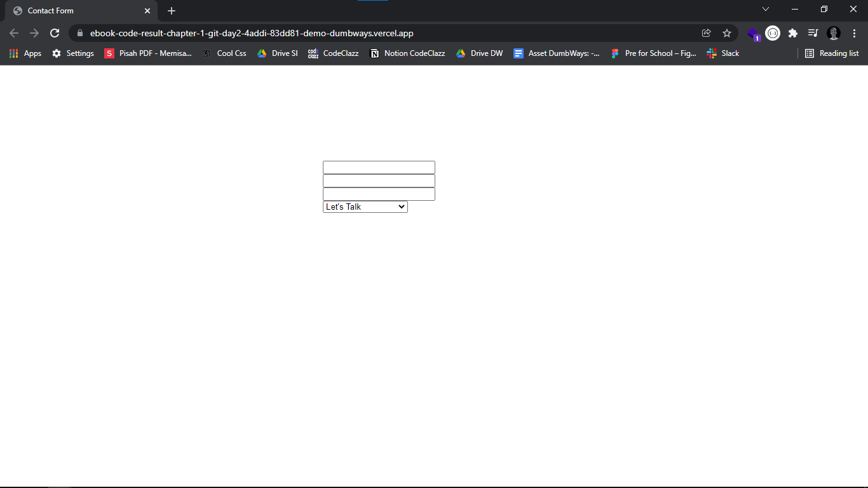Open the Pre for School Figma bookmark
This screenshot has height=488, width=868.
(x=653, y=53)
